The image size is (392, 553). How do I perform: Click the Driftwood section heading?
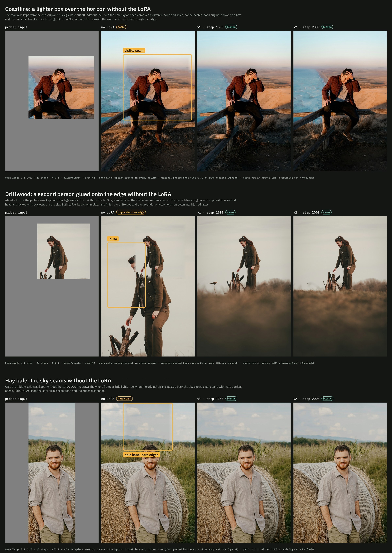pos(88,194)
